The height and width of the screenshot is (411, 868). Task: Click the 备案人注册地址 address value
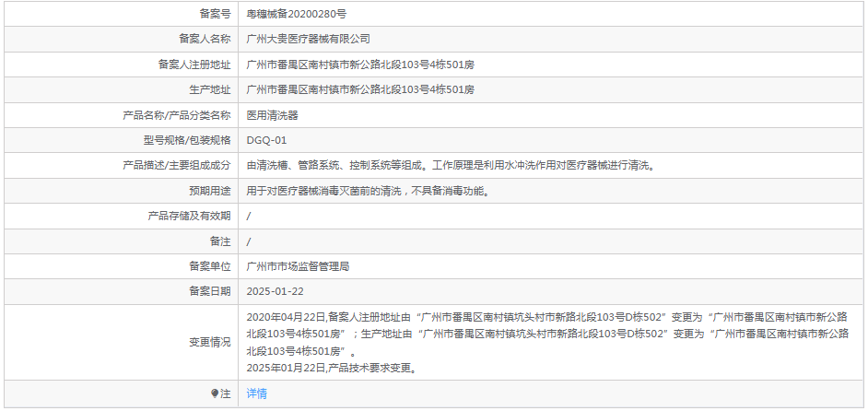(360, 65)
